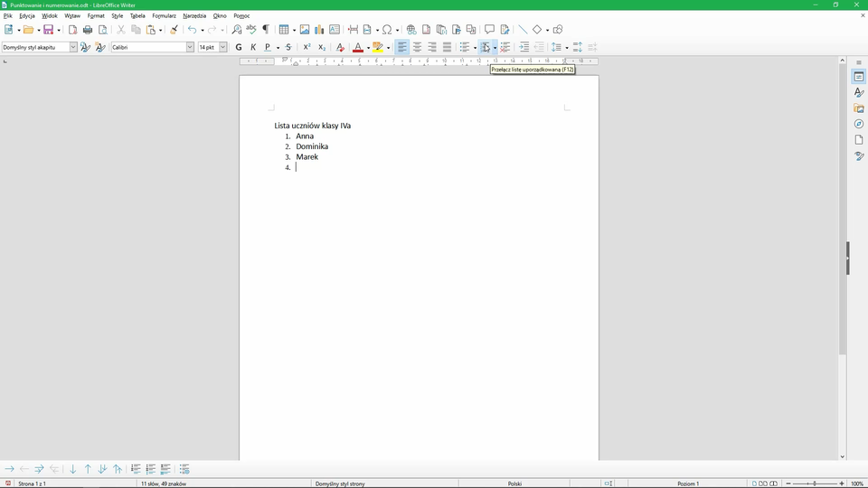The height and width of the screenshot is (488, 868).
Task: Click the Insert comment icon
Action: [x=489, y=30]
